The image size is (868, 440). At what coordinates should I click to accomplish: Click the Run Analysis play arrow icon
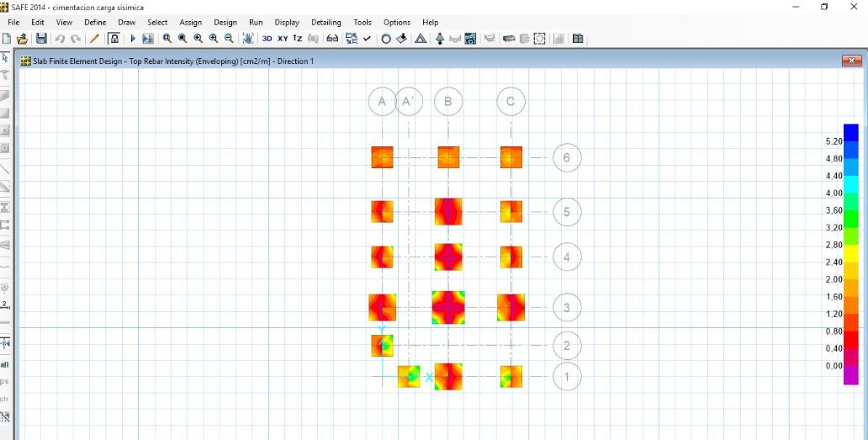132,39
